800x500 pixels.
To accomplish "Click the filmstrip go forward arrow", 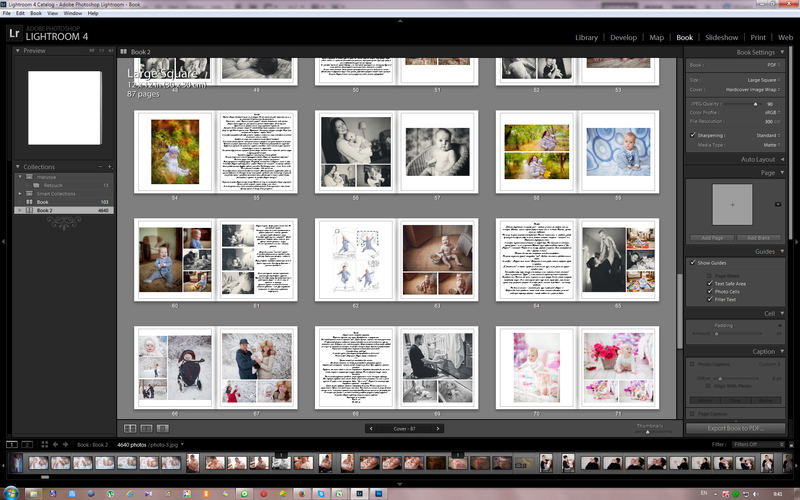I will (x=67, y=443).
